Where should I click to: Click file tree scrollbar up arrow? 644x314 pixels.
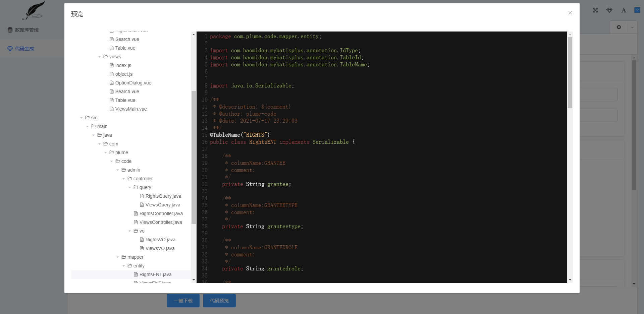[194, 35]
